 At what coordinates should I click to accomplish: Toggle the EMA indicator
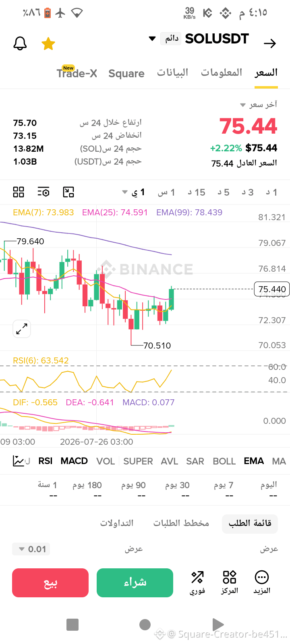[254, 461]
